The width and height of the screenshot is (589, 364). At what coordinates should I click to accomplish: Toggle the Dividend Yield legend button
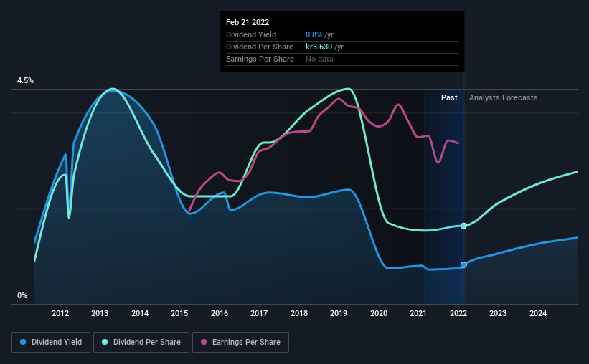[x=51, y=343]
